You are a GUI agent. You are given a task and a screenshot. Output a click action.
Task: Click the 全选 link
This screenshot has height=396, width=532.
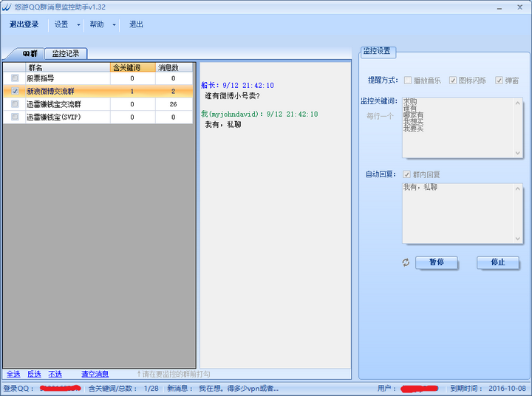pos(13,374)
